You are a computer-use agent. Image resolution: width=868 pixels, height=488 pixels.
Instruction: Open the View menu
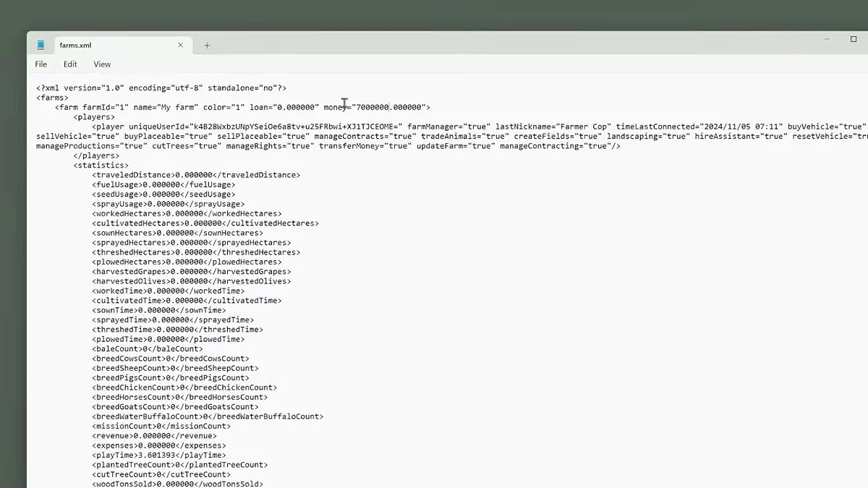click(x=102, y=64)
